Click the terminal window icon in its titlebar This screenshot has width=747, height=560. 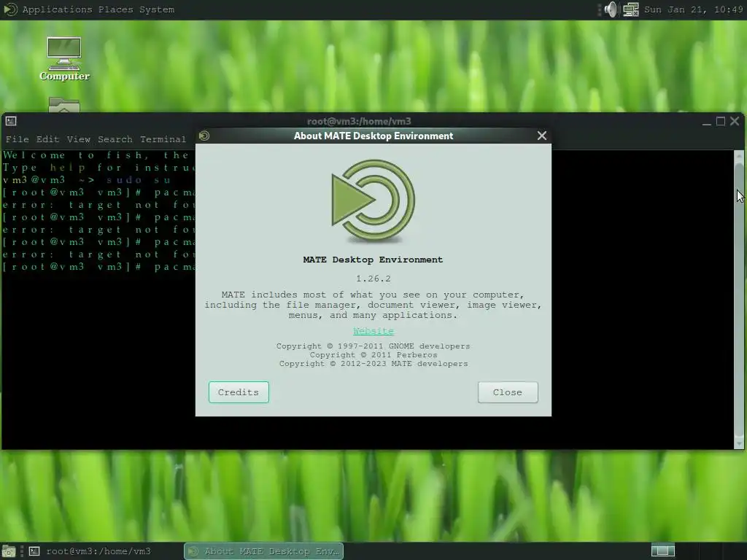pos(11,122)
